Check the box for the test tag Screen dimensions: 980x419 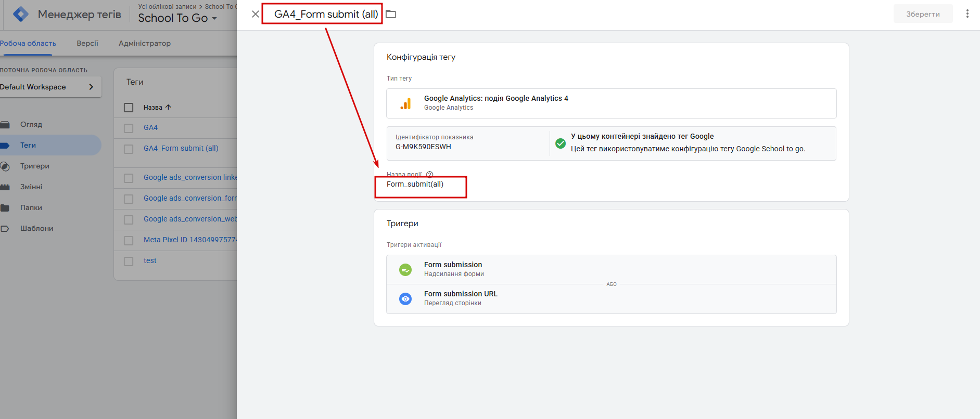click(129, 261)
